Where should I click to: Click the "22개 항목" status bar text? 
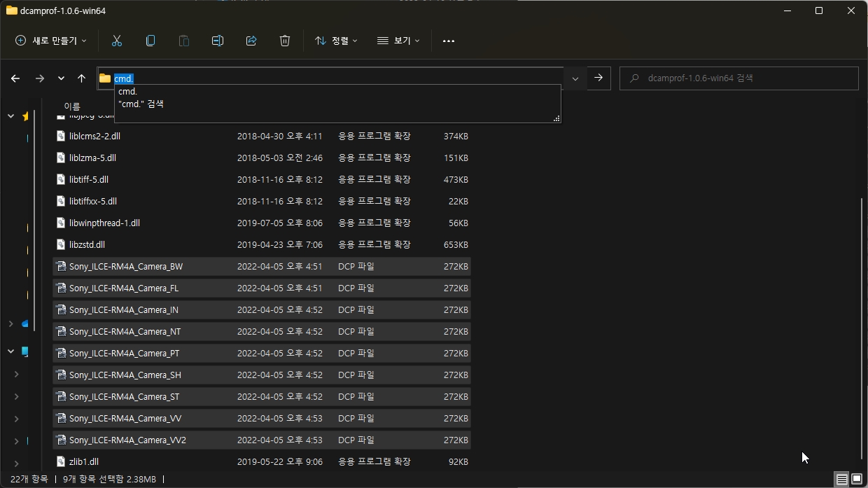[x=29, y=480]
